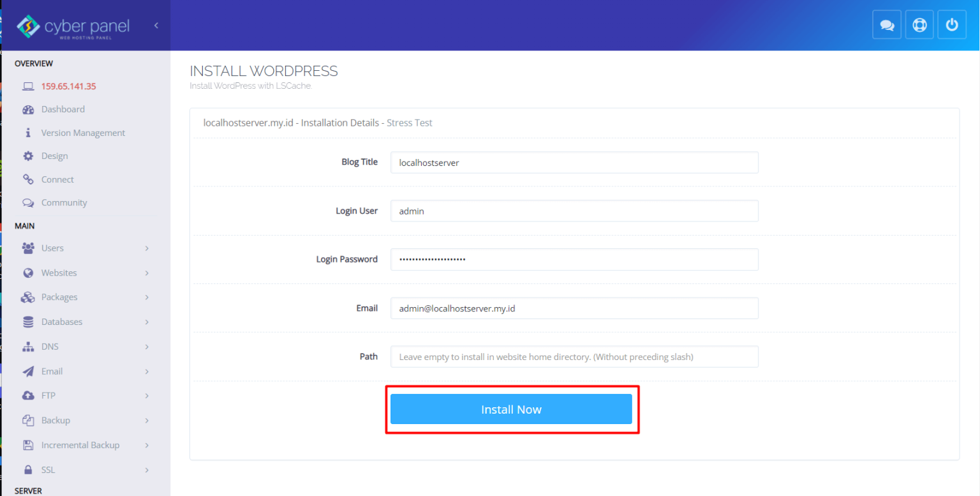
Task: Click the CyberPanel logo
Action: click(x=73, y=27)
